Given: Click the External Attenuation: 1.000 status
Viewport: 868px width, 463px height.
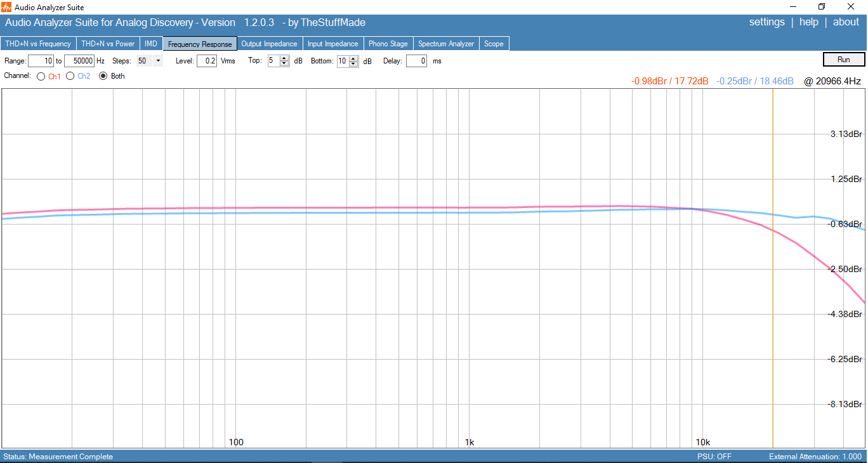Looking at the screenshot, I should coord(815,457).
